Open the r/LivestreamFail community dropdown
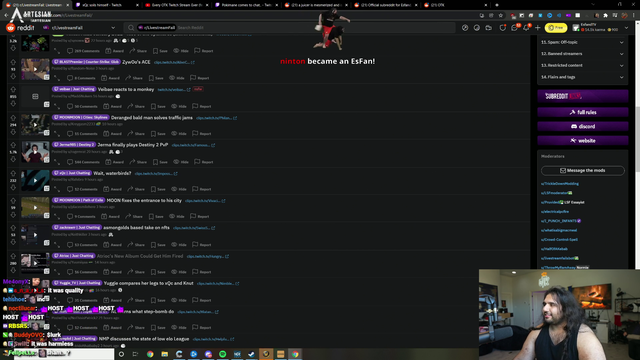This screenshot has height=360, width=640. tap(79, 28)
